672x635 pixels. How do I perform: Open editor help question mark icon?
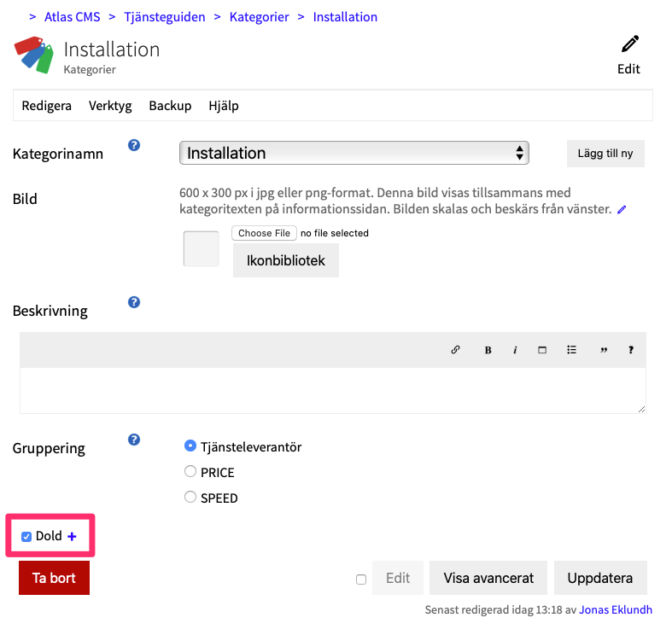[631, 350]
